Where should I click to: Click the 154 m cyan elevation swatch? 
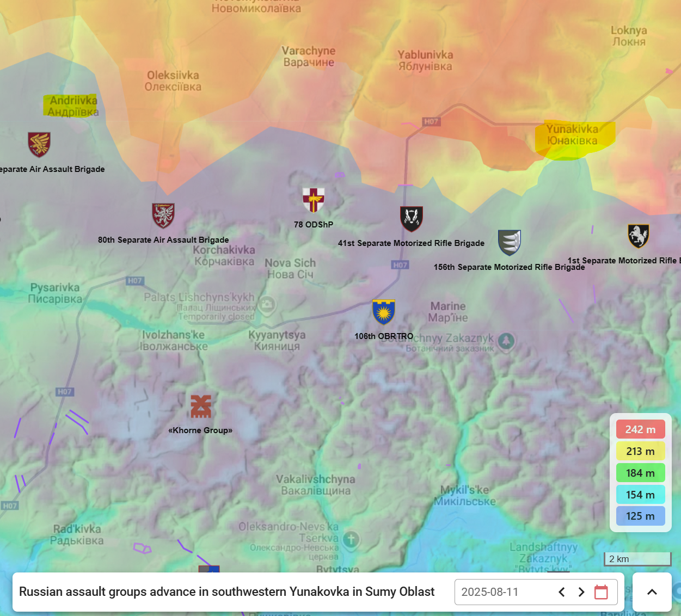point(641,495)
